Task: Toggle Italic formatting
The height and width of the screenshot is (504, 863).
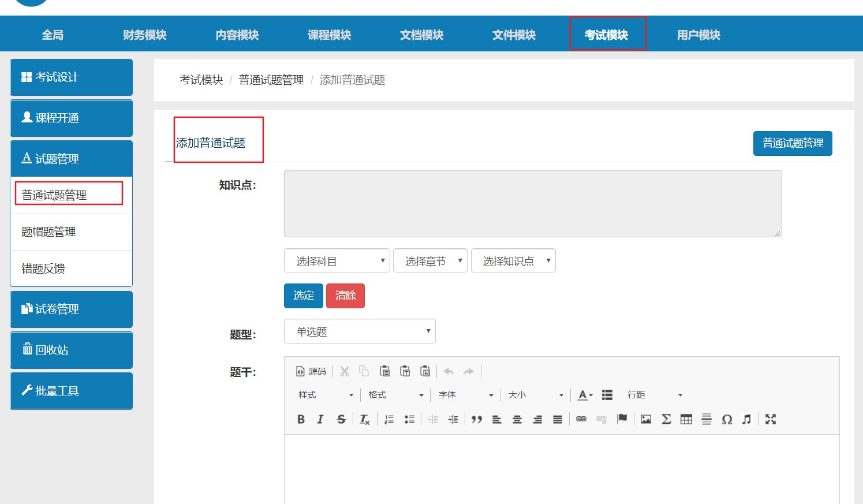Action: click(x=320, y=419)
